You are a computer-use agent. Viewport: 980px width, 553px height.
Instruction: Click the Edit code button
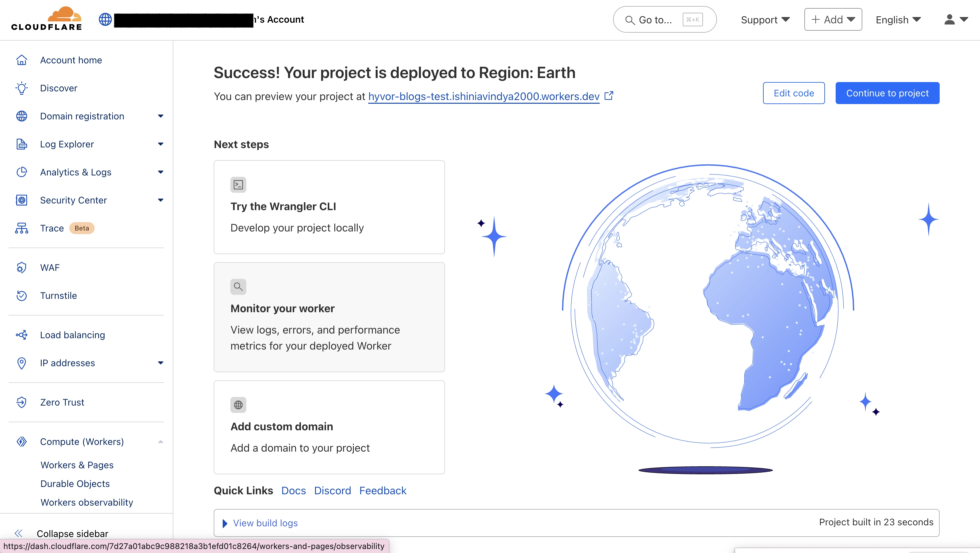coord(794,93)
